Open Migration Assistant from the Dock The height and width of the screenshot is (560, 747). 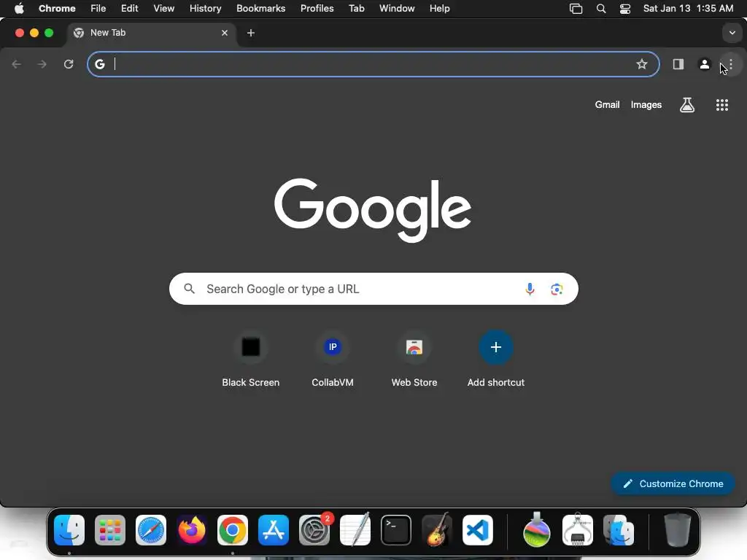point(619,530)
